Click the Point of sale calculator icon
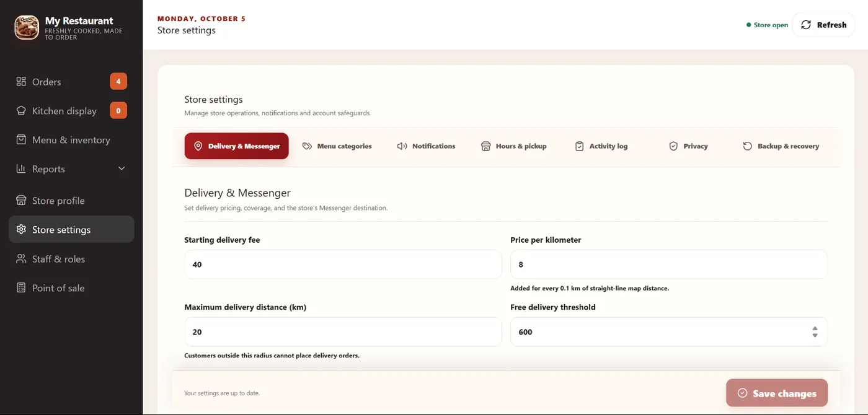The width and height of the screenshot is (868, 415). [21, 288]
